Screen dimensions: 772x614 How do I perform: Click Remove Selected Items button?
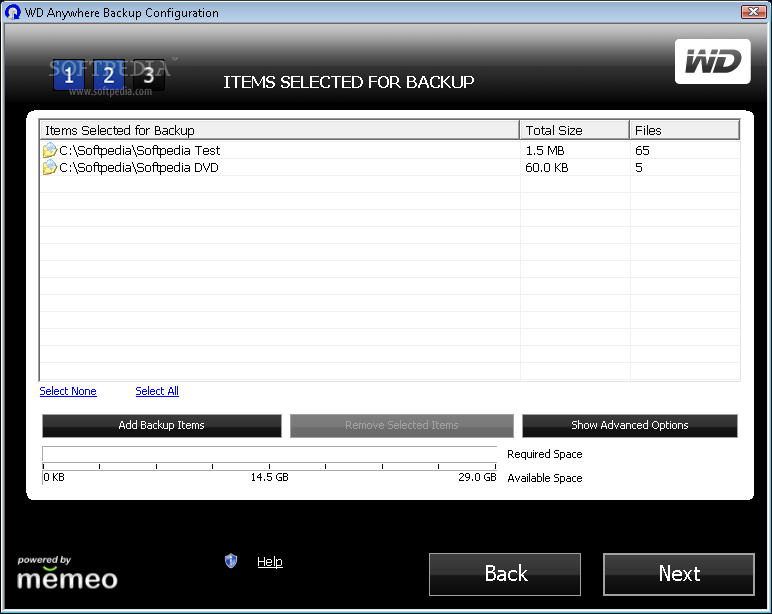click(401, 425)
